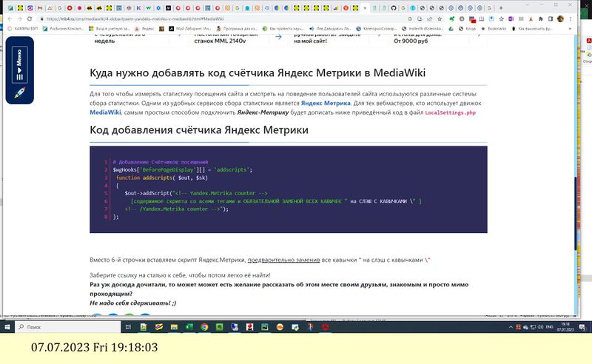Open the taskbar clock and date
This screenshot has width=592, height=364.
[565, 327]
